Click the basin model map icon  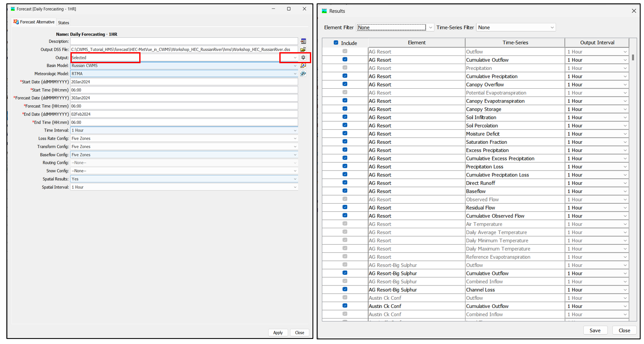point(303,66)
